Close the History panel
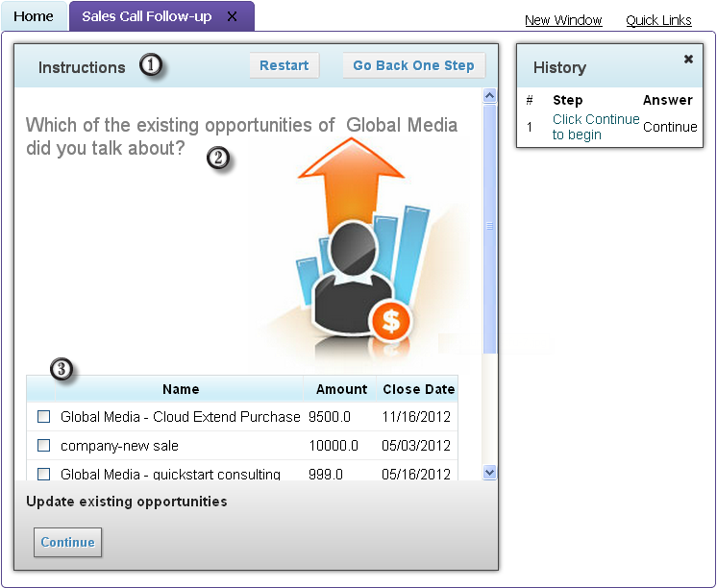 (x=688, y=59)
